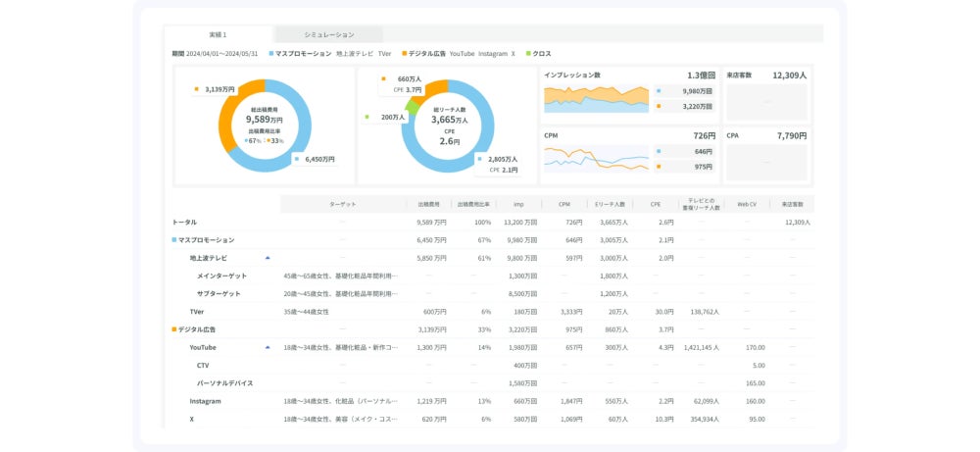
Task: Select TVer in the top legend
Action: click(x=384, y=54)
